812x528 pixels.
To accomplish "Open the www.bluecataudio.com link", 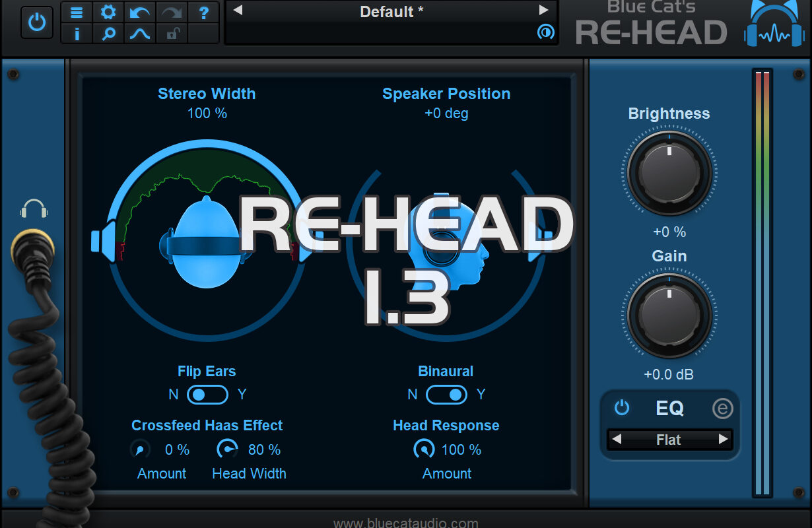I will (405, 523).
